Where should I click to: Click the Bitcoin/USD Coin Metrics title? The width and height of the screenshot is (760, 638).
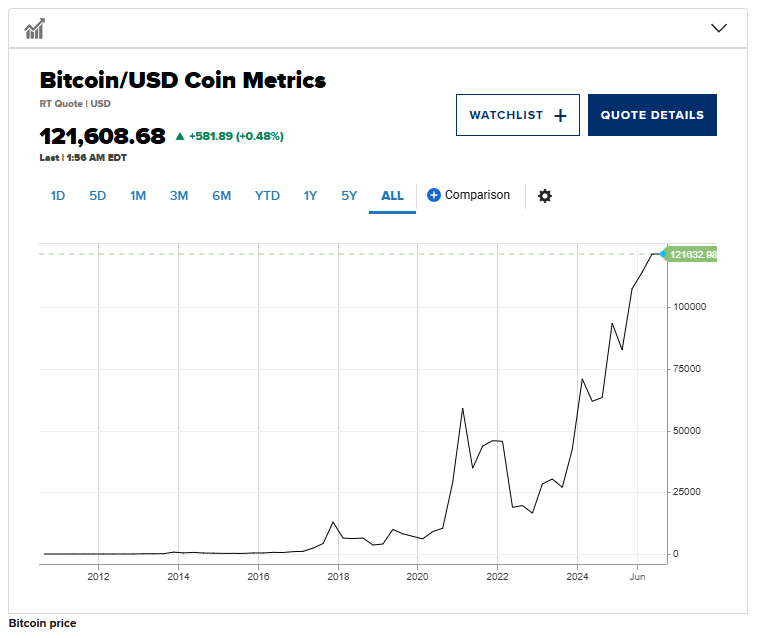(183, 81)
